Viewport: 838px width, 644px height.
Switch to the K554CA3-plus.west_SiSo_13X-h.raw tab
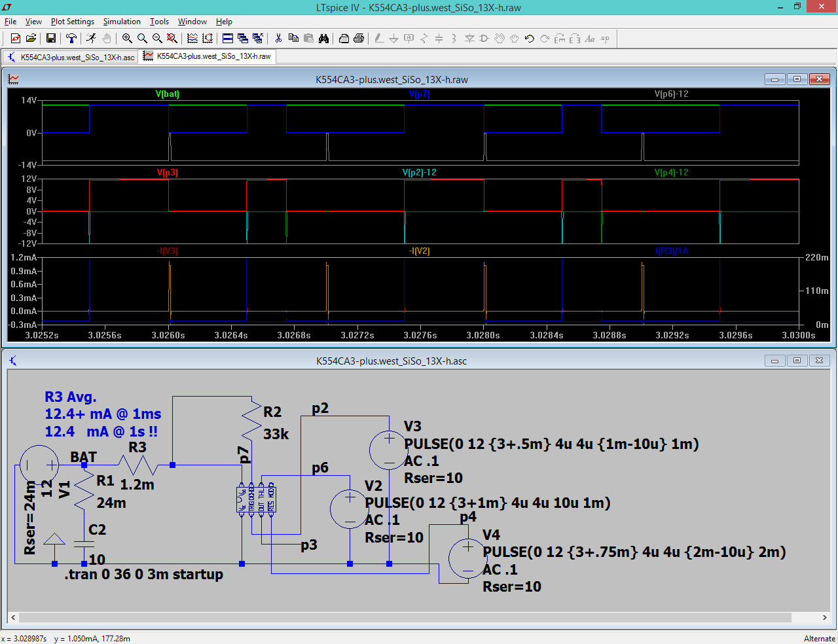pos(207,56)
